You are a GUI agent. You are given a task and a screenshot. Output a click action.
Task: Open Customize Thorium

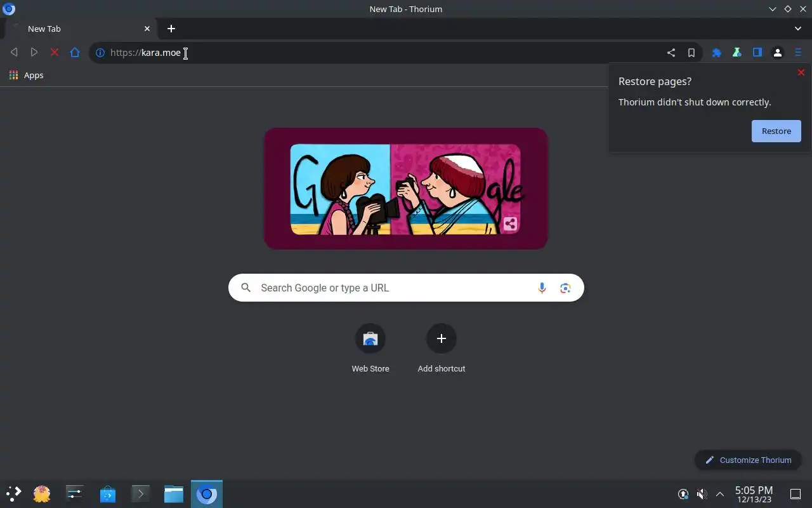pos(748,460)
